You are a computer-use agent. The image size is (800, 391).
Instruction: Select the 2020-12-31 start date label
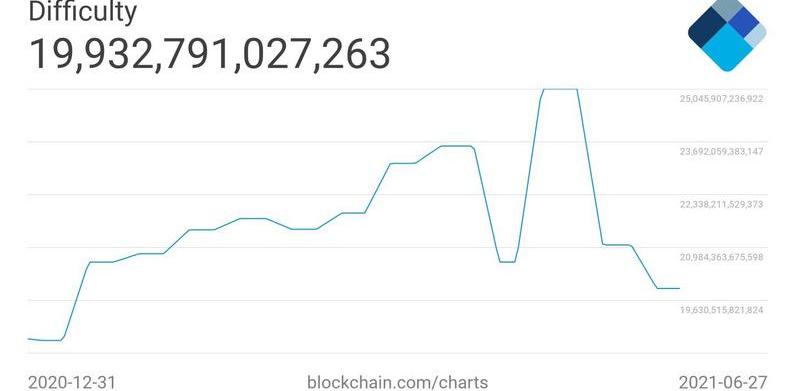click(x=72, y=382)
